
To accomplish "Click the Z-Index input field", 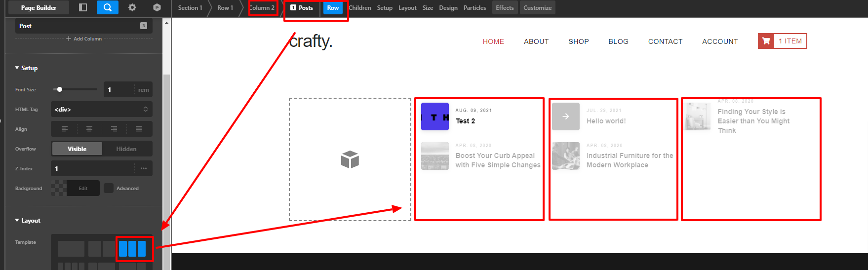I will (92, 168).
